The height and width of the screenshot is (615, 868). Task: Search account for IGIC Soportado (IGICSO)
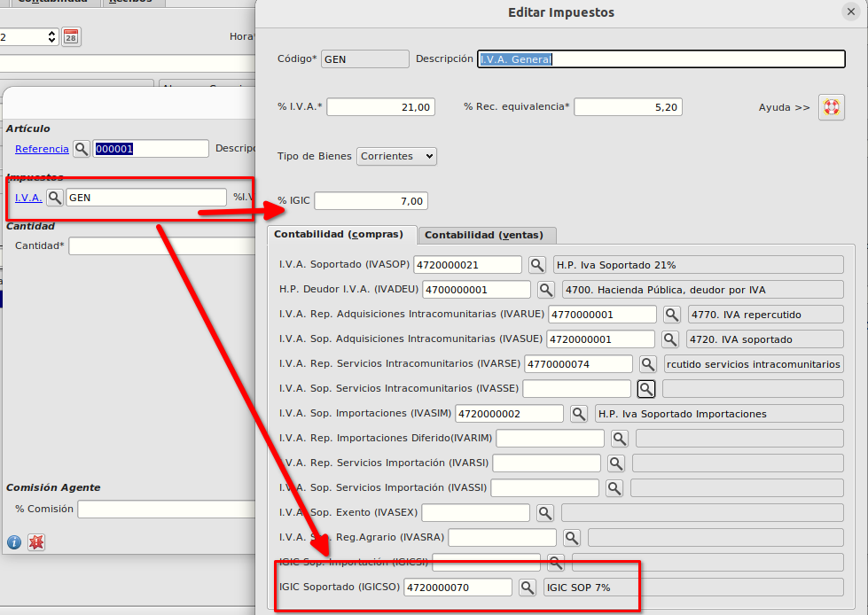coord(528,588)
